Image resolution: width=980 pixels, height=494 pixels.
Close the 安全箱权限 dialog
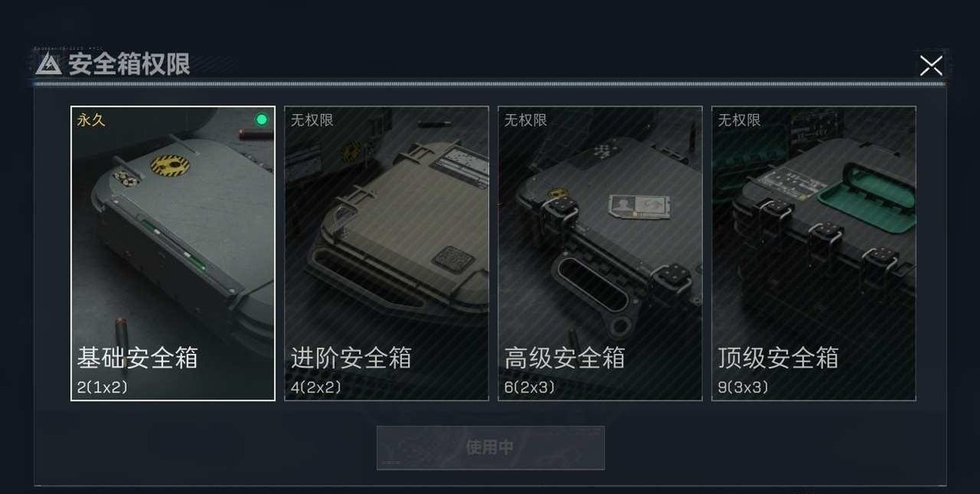(x=931, y=66)
